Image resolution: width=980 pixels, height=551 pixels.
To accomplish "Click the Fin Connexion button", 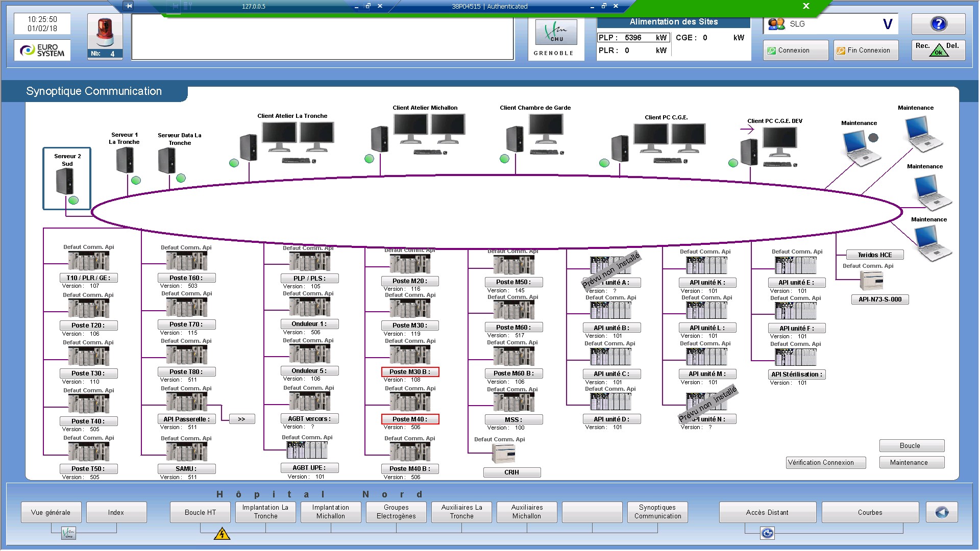I will (866, 51).
